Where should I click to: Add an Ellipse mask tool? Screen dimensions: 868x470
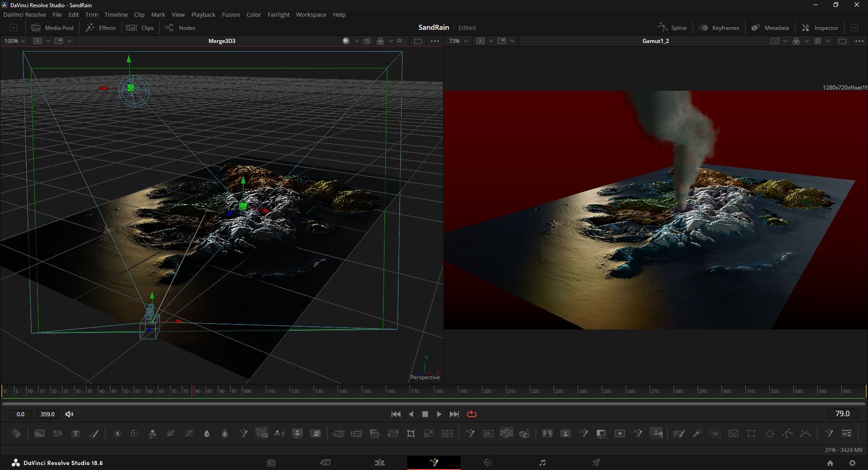coord(769,433)
